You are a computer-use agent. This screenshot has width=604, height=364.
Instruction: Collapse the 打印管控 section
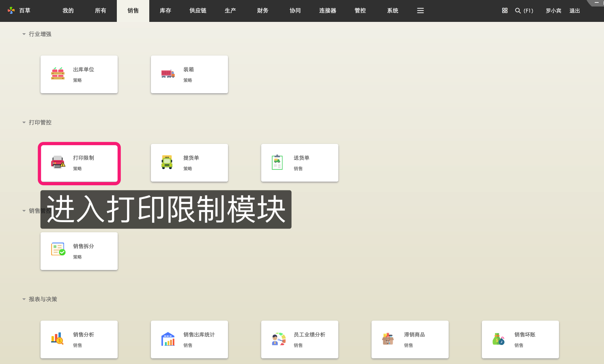click(24, 122)
